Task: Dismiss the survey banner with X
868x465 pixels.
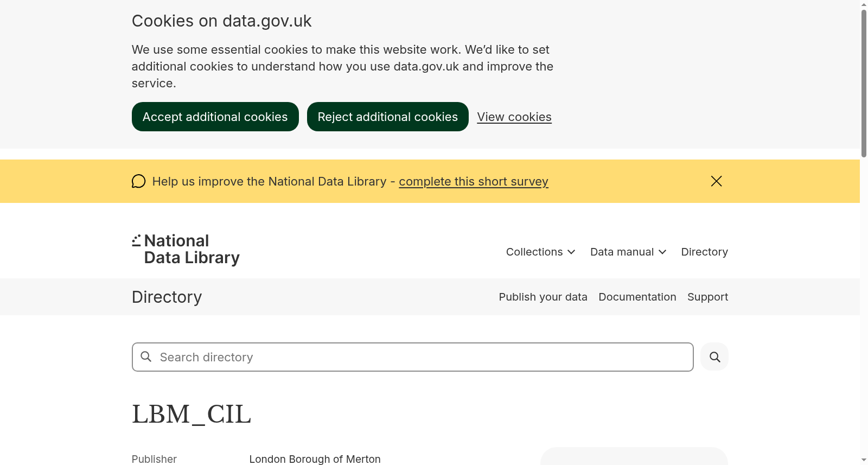Action: coord(716,181)
